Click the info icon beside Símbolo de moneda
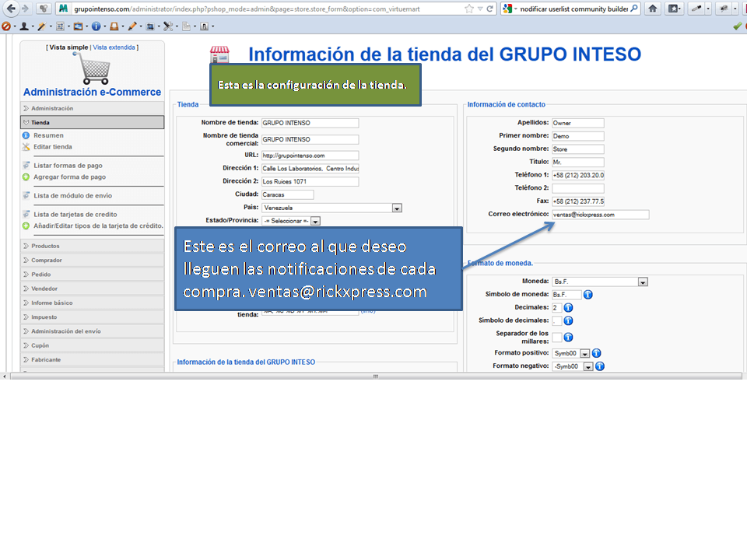 tap(588, 295)
